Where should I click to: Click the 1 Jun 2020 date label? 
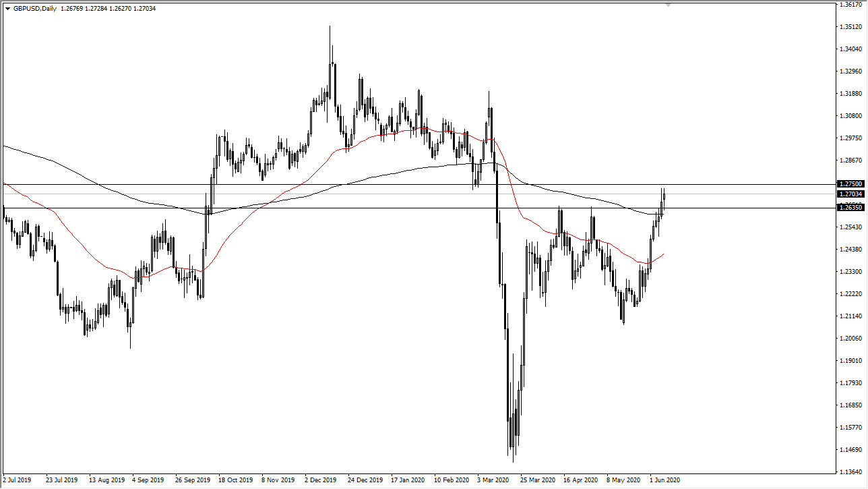pyautogui.click(x=664, y=480)
